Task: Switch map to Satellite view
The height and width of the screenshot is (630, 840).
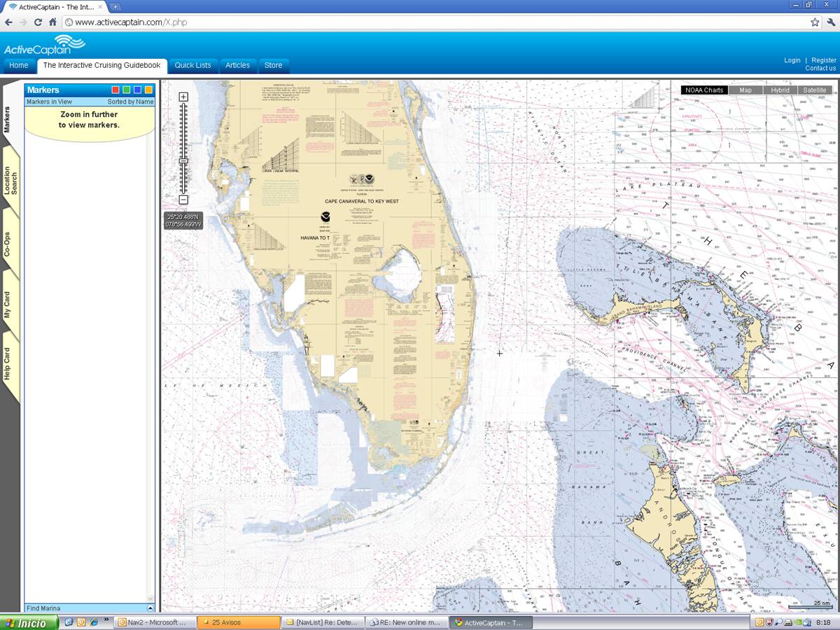Action: coord(814,90)
